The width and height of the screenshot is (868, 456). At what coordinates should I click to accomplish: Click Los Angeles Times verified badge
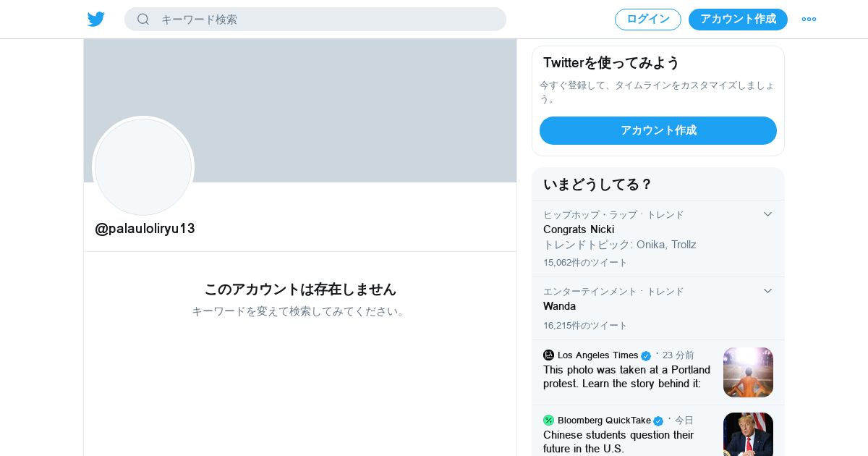click(x=646, y=355)
